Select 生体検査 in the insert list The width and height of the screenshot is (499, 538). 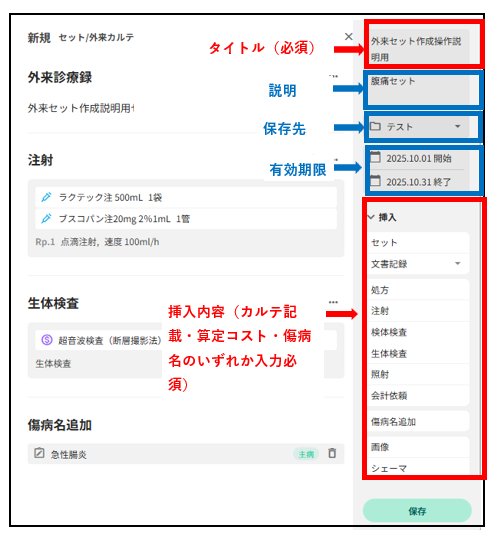418,353
